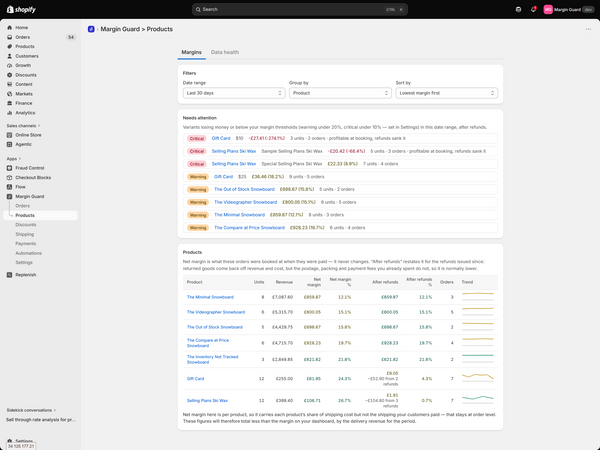Viewport: 600px width, 450px height.
Task: Open the Date range dropdown
Action: coord(234,93)
